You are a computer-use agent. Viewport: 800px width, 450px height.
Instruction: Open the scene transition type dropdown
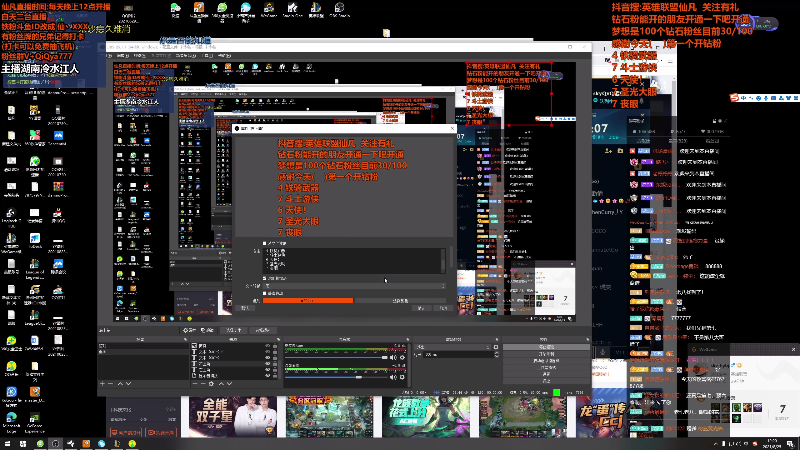pos(452,347)
